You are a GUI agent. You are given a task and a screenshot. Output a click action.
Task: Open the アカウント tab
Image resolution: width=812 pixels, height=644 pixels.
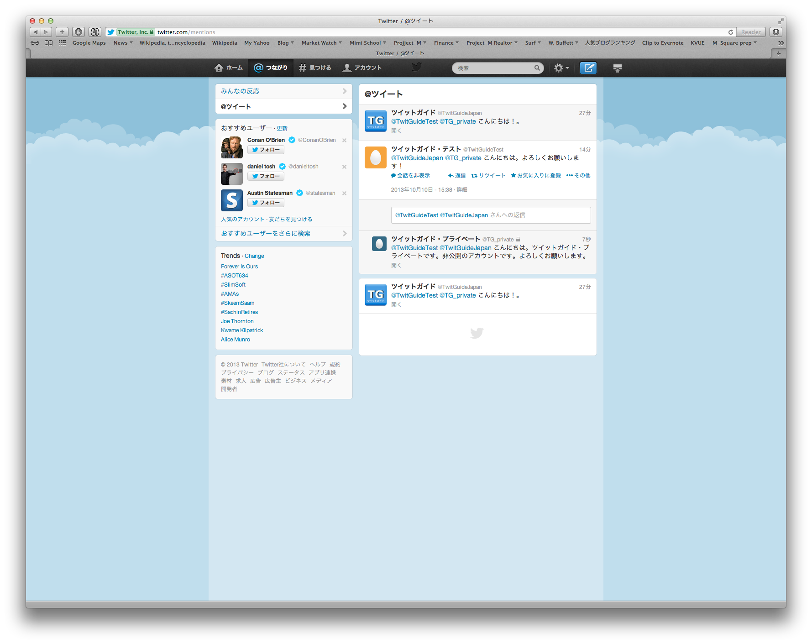click(362, 68)
